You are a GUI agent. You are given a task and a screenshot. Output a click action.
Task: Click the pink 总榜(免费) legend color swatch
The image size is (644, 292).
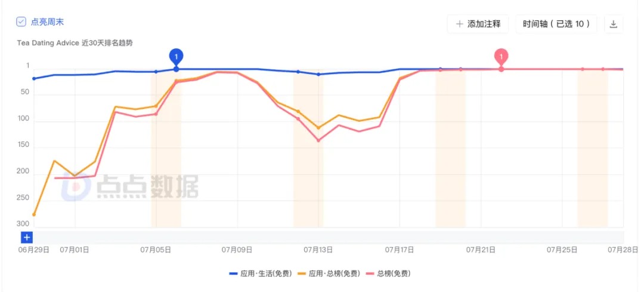370,273
